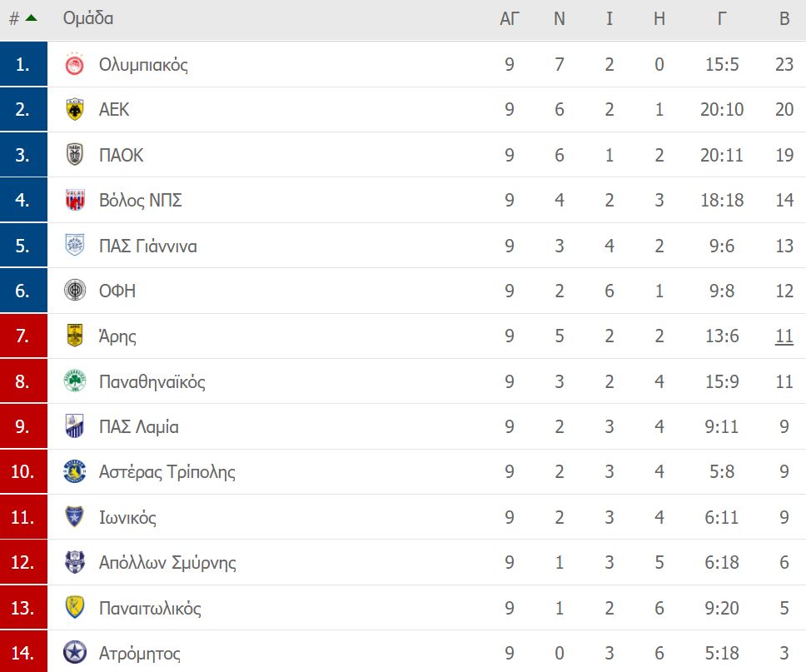This screenshot has width=806, height=672.
Task: Click the Παναιτωλικός yellow crest icon
Action: tap(75, 608)
